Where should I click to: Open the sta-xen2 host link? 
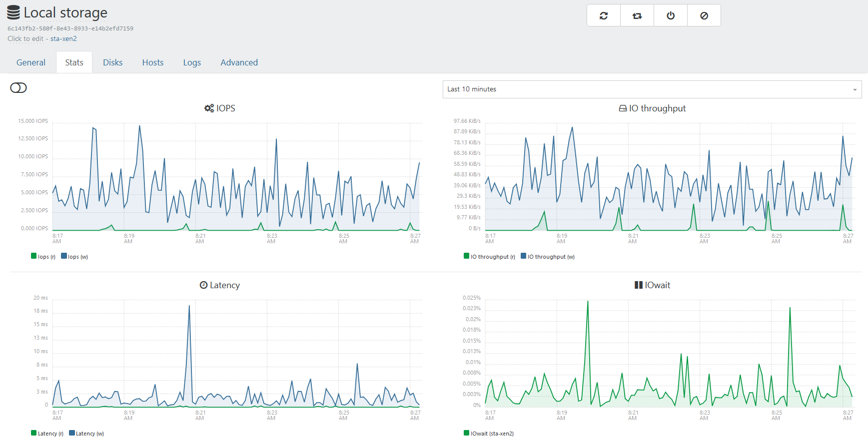pos(63,39)
